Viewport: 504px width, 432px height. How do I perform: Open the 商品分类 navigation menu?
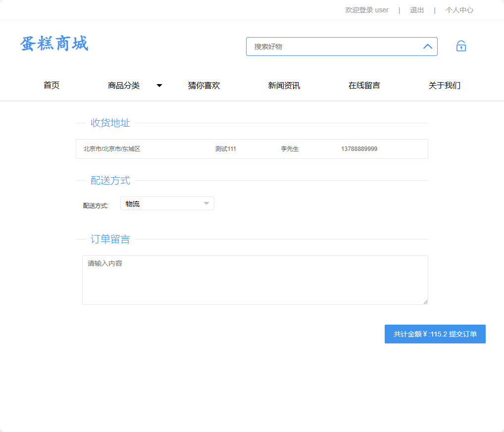point(123,85)
